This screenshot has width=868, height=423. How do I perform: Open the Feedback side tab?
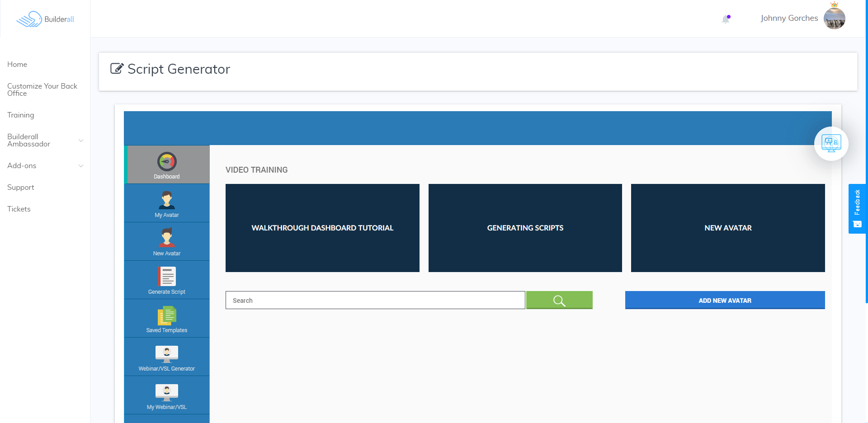857,208
